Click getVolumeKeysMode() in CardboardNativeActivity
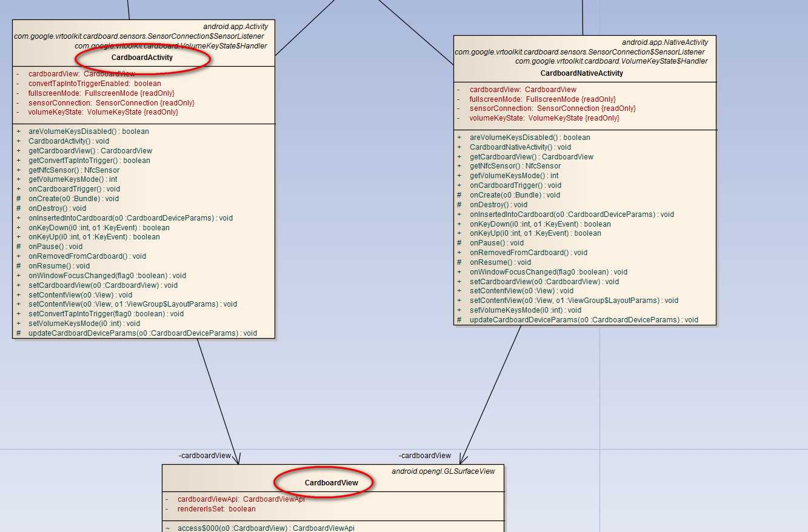Screen dimensions: 808x532 click(514, 176)
